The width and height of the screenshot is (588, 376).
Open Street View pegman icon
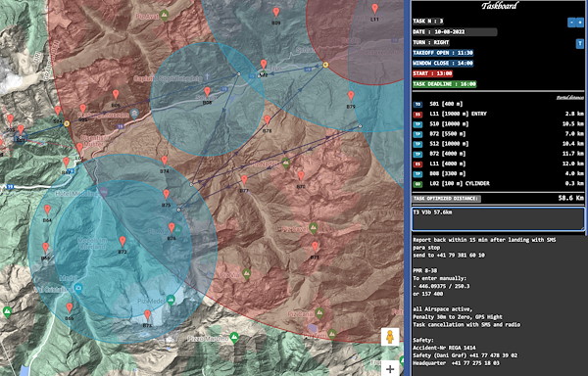click(390, 337)
